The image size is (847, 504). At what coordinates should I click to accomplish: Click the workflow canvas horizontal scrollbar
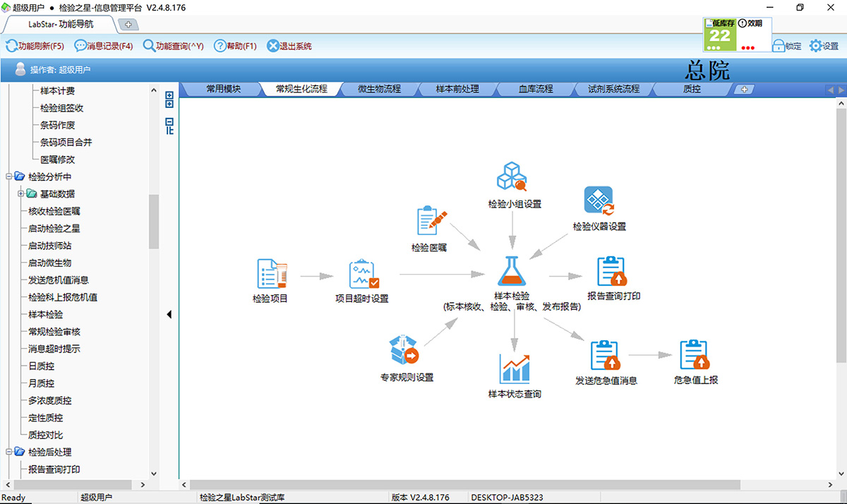[x=465, y=485]
